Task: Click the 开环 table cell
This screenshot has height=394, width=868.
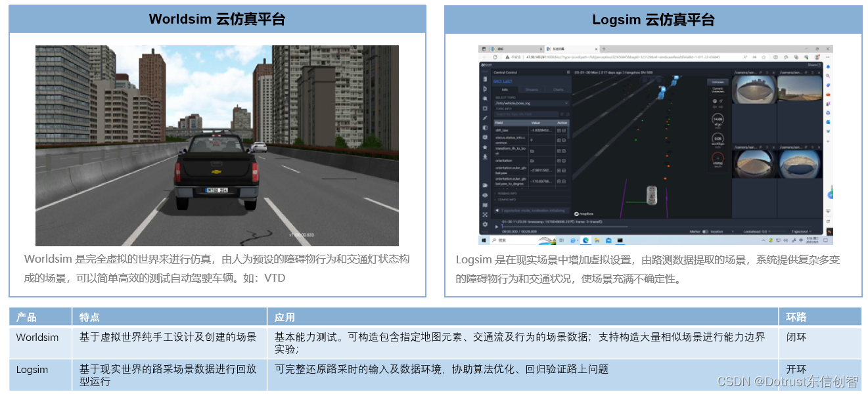Action: [820, 375]
